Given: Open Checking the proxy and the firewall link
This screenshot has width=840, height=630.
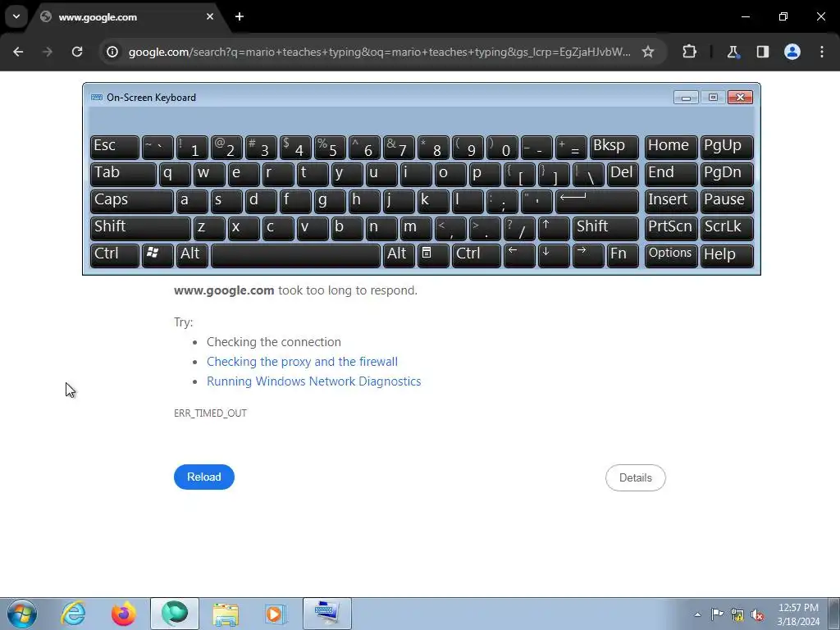Looking at the screenshot, I should (x=302, y=362).
